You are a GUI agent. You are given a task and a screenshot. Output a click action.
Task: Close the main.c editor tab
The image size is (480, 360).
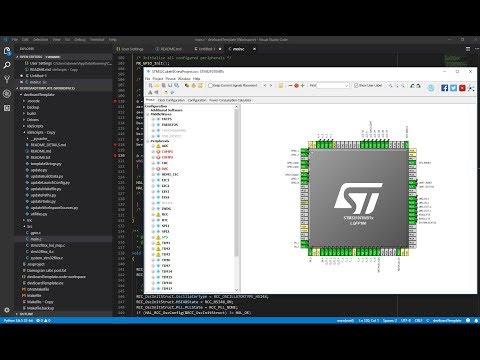[x=254, y=49]
